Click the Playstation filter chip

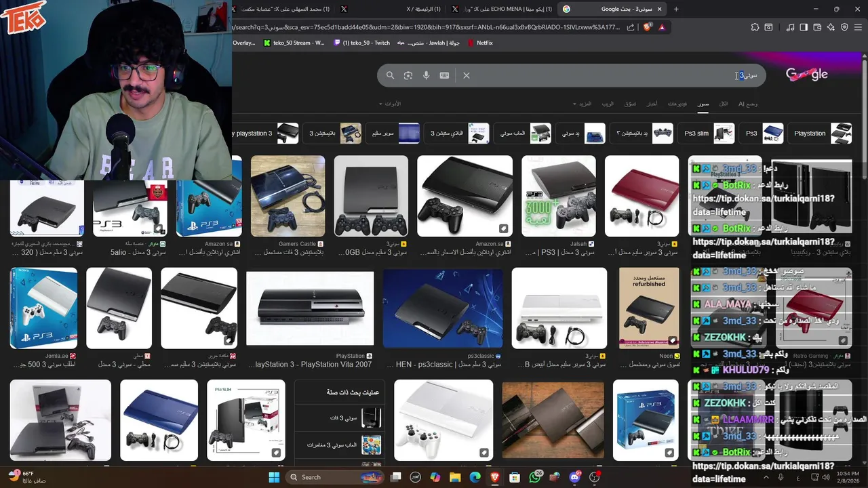[819, 134]
